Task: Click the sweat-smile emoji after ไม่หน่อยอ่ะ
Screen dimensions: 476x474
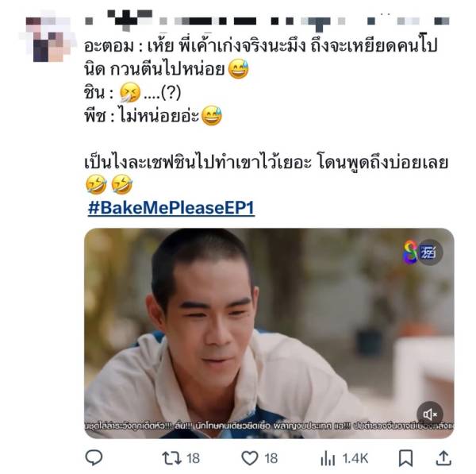Action: coord(212,116)
